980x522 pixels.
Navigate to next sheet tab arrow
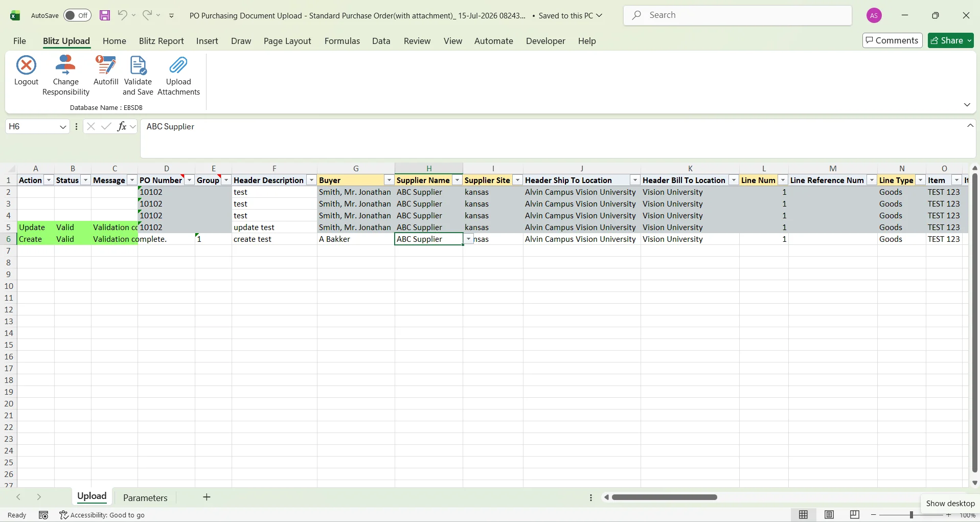[39, 497]
